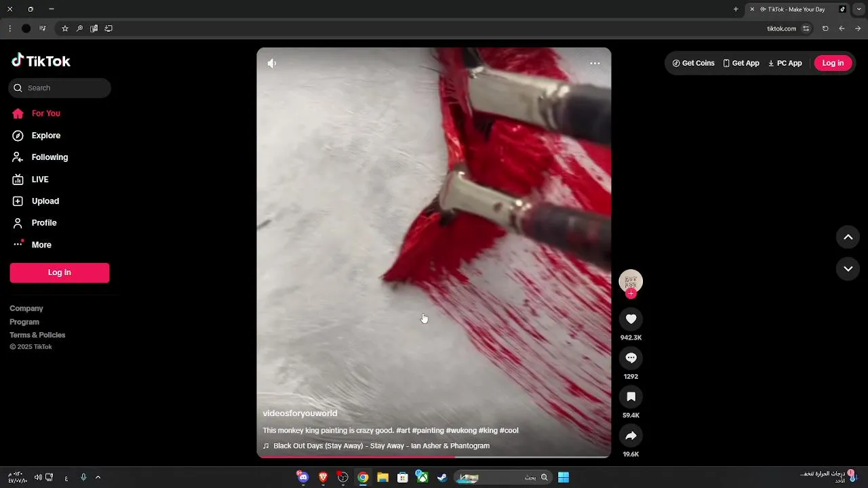Click the microphone tray icon

coord(83,477)
